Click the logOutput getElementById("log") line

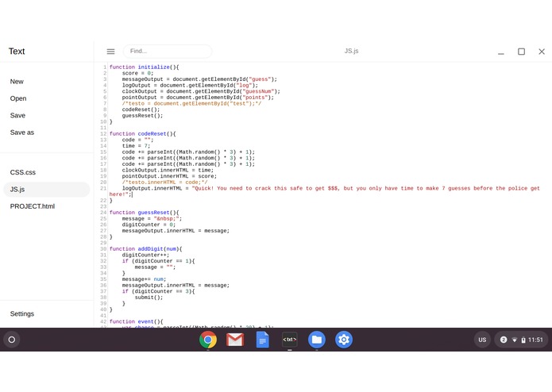(x=190, y=85)
